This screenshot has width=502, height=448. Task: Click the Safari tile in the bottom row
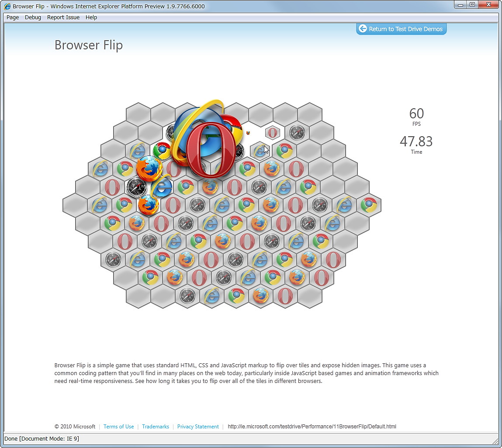point(187,296)
